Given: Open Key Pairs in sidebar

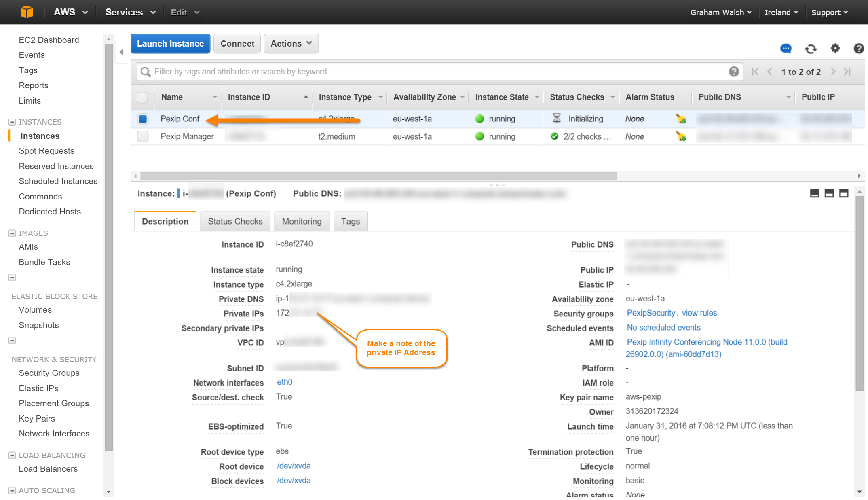Looking at the screenshot, I should [x=37, y=418].
